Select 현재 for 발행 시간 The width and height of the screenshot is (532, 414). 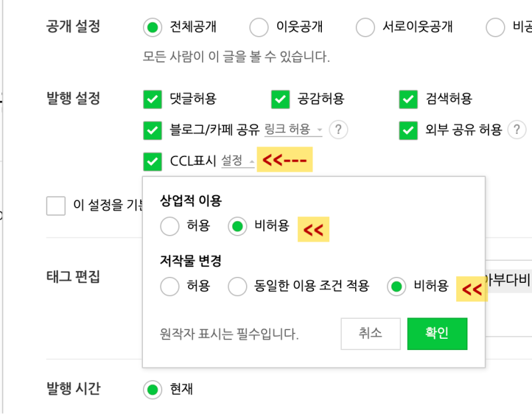click(x=153, y=389)
